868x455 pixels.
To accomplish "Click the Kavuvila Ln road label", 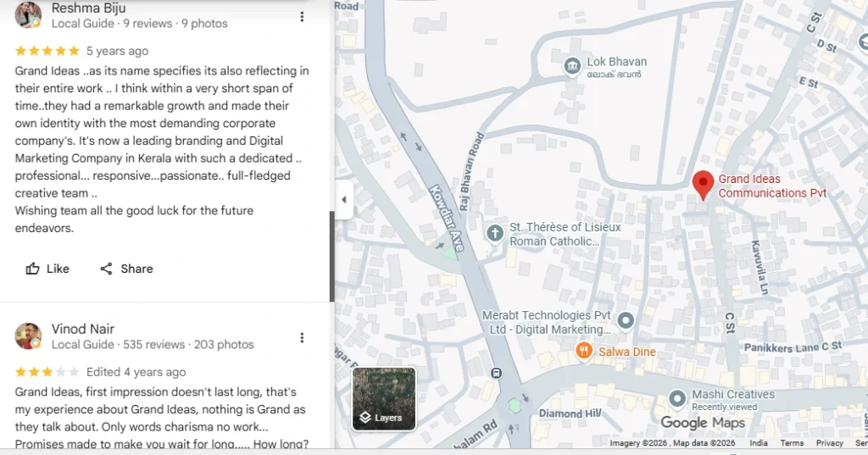I will click(760, 267).
